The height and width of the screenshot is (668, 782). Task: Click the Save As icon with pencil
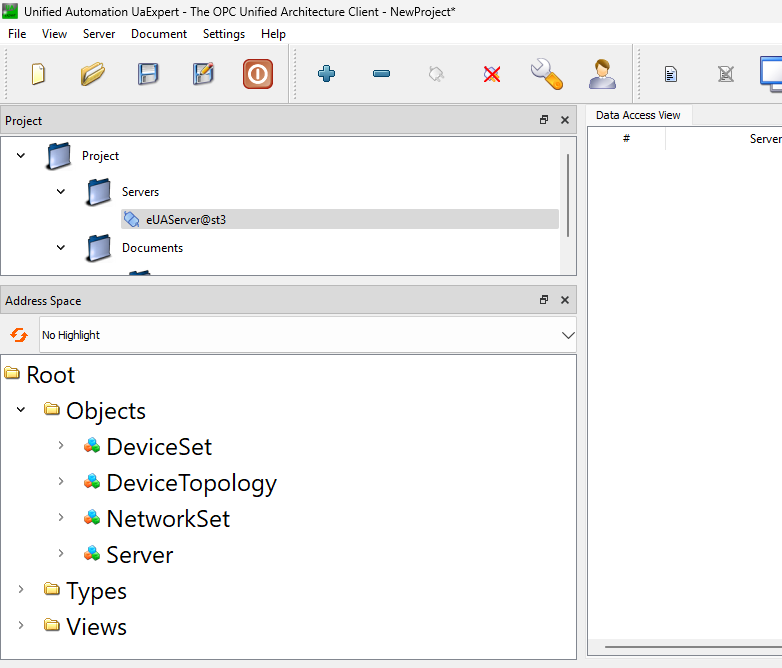coord(203,74)
